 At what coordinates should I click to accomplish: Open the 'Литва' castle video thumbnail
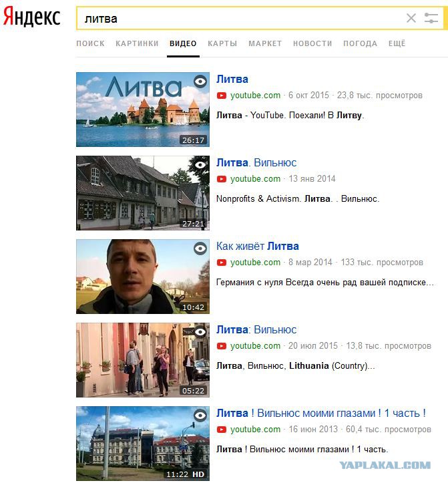(x=143, y=110)
